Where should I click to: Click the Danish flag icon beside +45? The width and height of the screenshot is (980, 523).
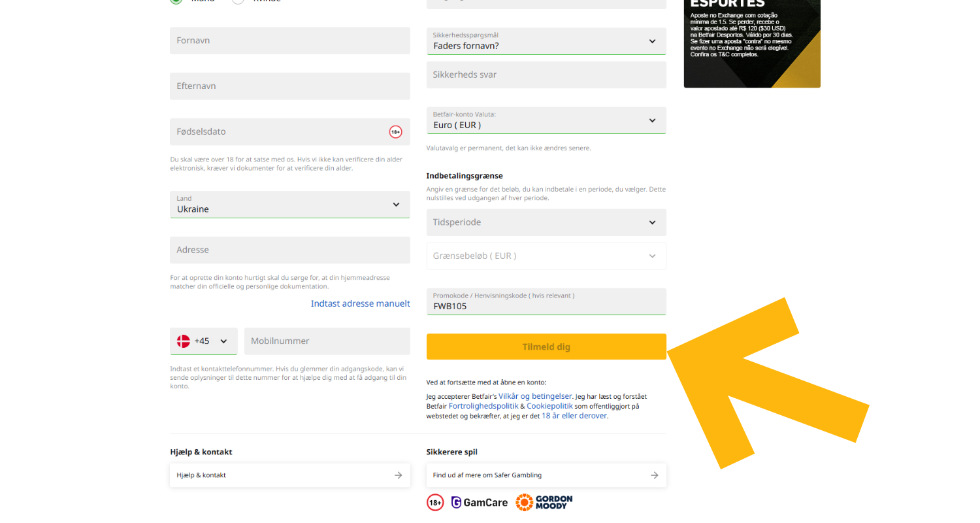click(183, 341)
